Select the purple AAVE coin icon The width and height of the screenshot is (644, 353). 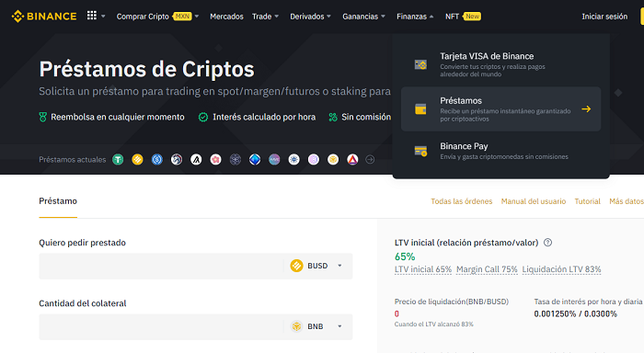(x=274, y=159)
